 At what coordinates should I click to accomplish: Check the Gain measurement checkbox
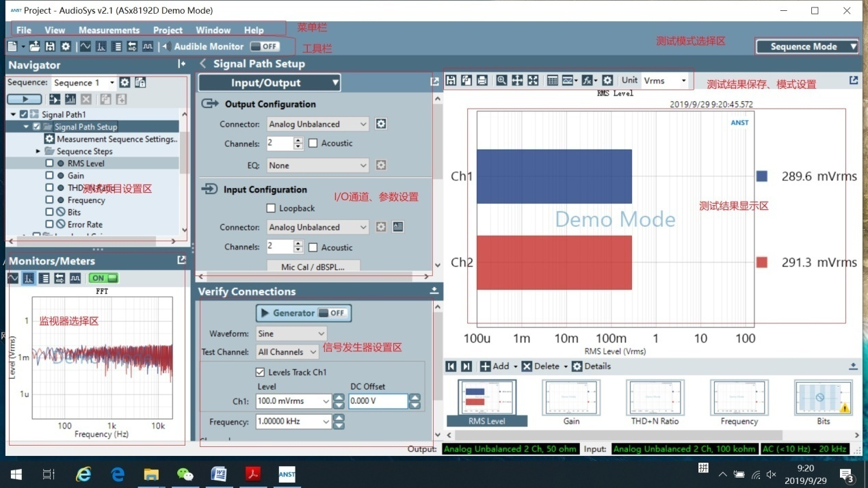pyautogui.click(x=49, y=176)
